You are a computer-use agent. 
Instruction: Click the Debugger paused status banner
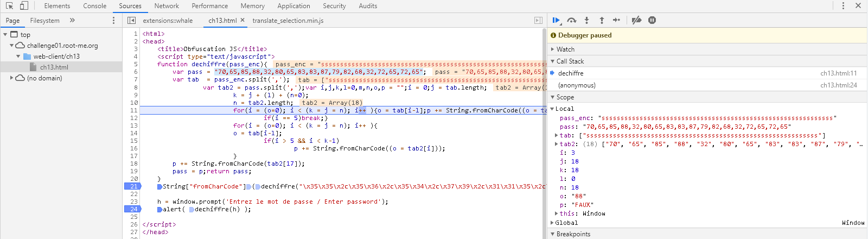pos(708,35)
